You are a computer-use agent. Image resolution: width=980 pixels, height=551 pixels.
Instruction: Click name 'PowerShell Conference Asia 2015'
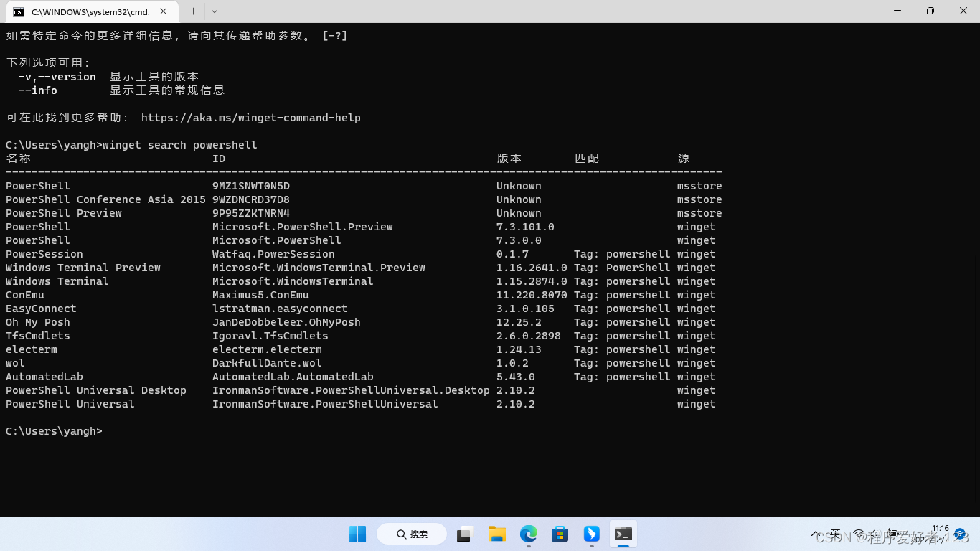pos(105,199)
